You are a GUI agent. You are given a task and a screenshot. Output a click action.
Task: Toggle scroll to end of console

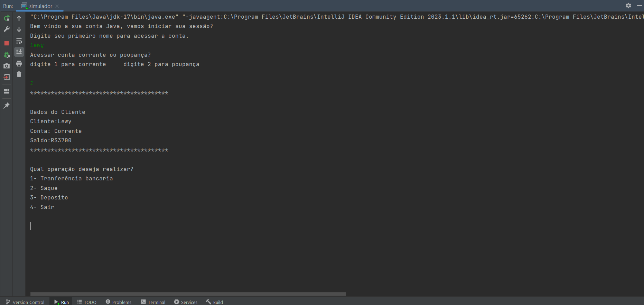[19, 52]
